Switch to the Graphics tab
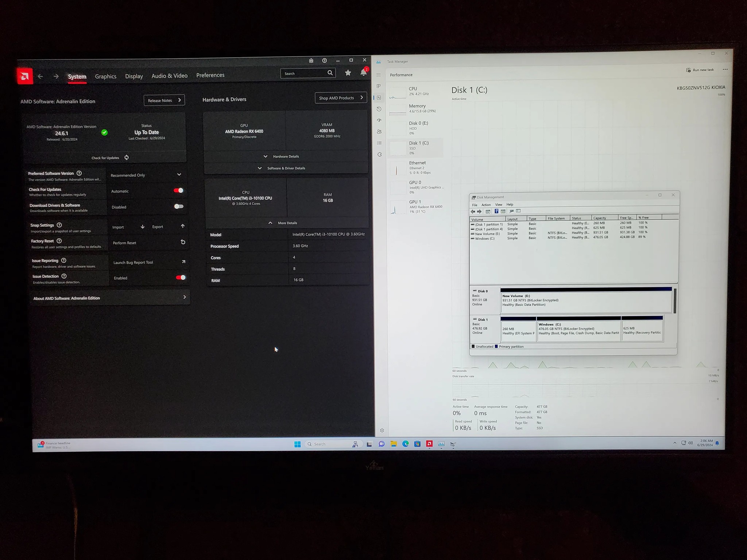 click(105, 77)
